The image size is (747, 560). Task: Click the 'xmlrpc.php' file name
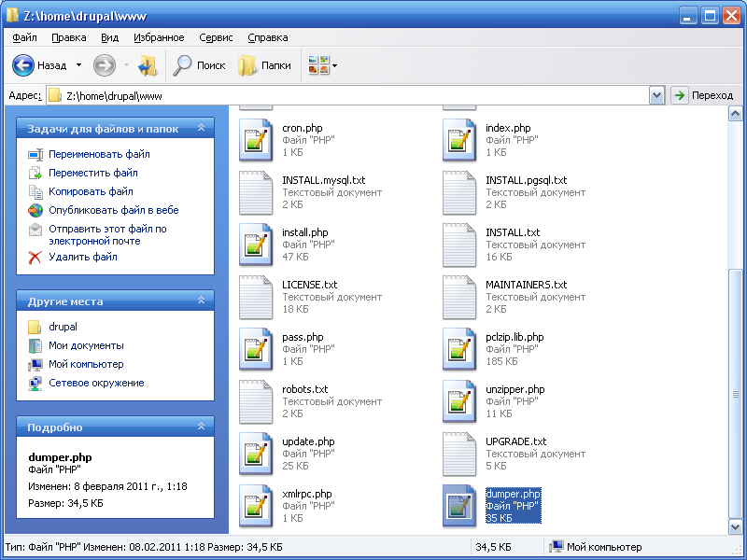pyautogui.click(x=307, y=494)
